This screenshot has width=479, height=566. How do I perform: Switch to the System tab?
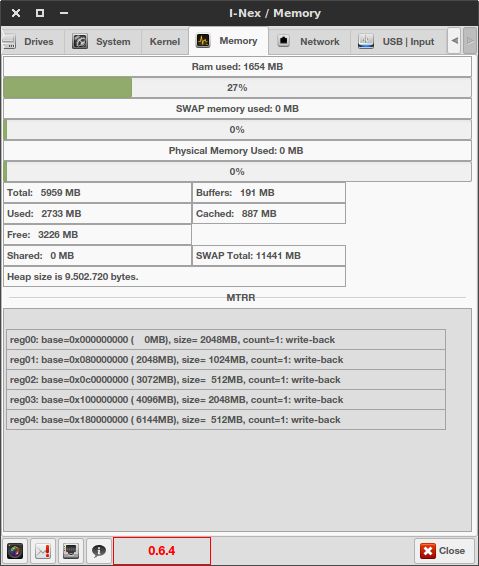coord(103,42)
